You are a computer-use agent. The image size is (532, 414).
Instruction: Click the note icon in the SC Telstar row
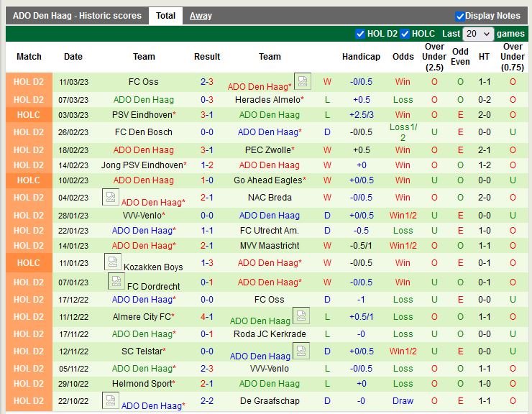(301, 351)
